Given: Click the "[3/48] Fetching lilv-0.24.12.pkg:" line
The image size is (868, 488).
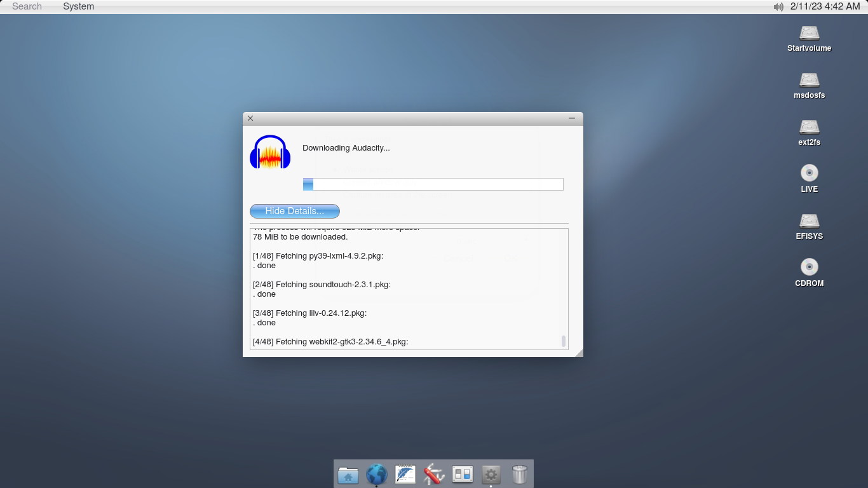Looking at the screenshot, I should coord(310,313).
